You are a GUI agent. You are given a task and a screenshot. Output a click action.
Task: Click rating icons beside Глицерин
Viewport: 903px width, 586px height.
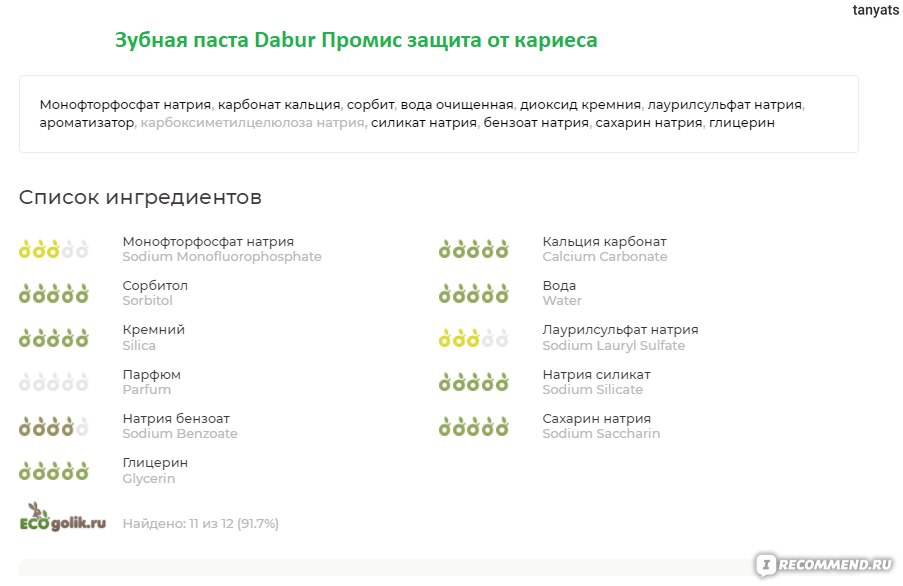pos(54,471)
